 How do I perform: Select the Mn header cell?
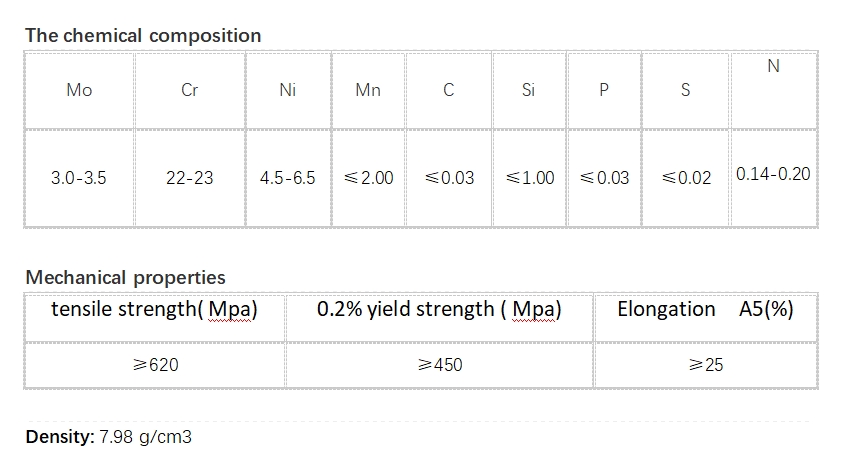(368, 90)
